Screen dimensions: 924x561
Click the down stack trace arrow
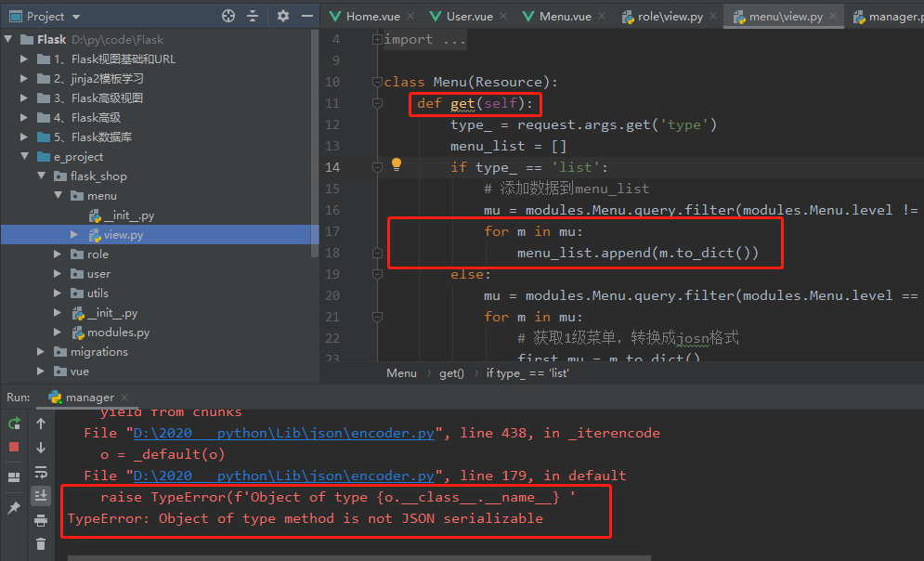pyautogui.click(x=41, y=448)
